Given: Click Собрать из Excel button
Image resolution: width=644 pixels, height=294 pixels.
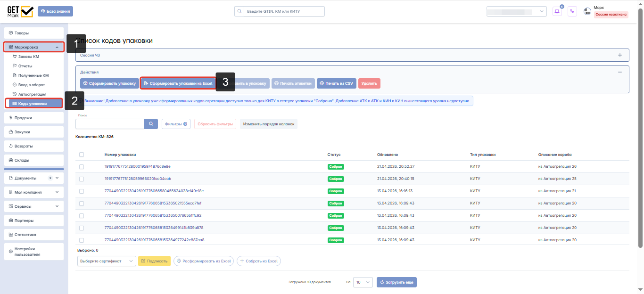Looking at the screenshot, I should click(x=258, y=261).
